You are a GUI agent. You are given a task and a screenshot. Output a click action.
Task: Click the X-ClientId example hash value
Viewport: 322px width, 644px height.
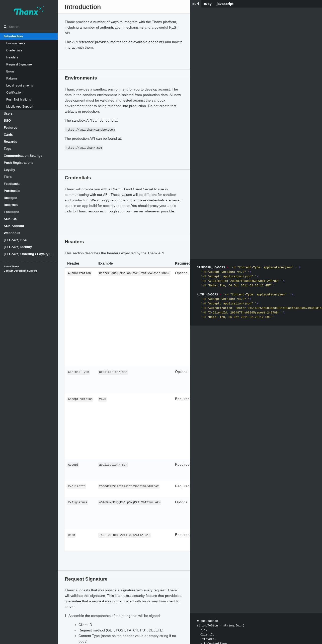[x=129, y=487]
